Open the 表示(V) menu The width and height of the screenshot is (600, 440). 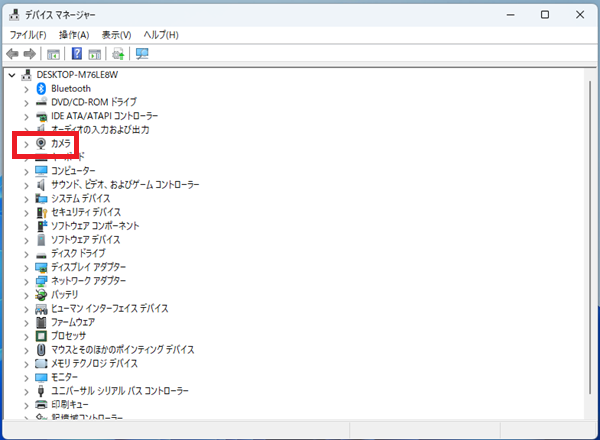[x=117, y=35]
